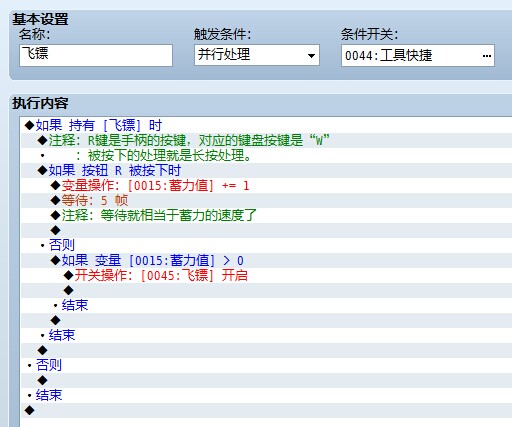Select the line 如果 持有 [飞镖] 时
Image resolution: width=512 pixels, height=427 pixels.
pos(267,125)
